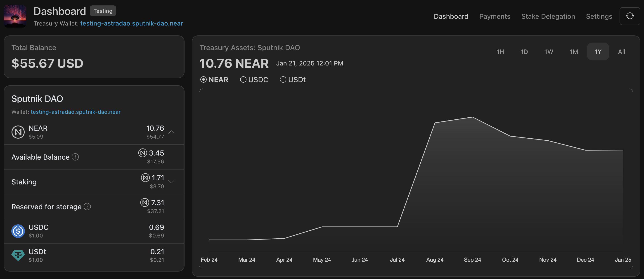Open the Stake Delegation nav tab
This screenshot has height=279, width=644.
coord(548,16)
